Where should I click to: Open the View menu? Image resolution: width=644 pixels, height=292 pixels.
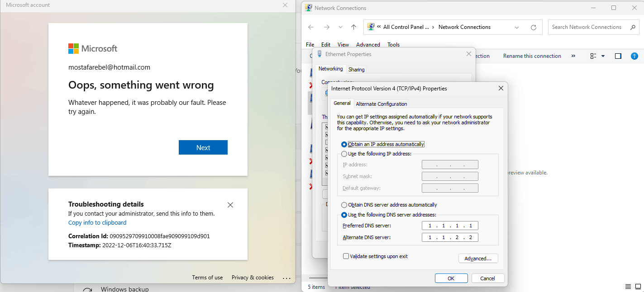pyautogui.click(x=343, y=45)
